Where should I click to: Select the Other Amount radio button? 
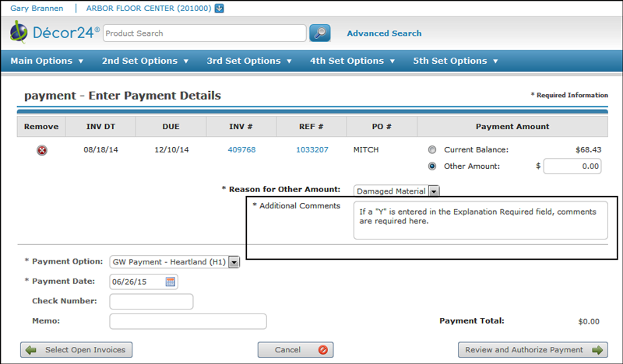[432, 166]
